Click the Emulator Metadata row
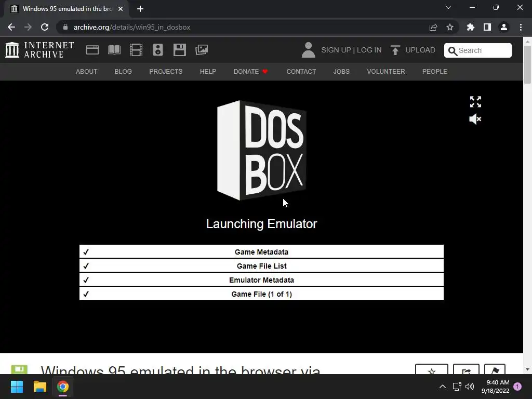 (261, 280)
